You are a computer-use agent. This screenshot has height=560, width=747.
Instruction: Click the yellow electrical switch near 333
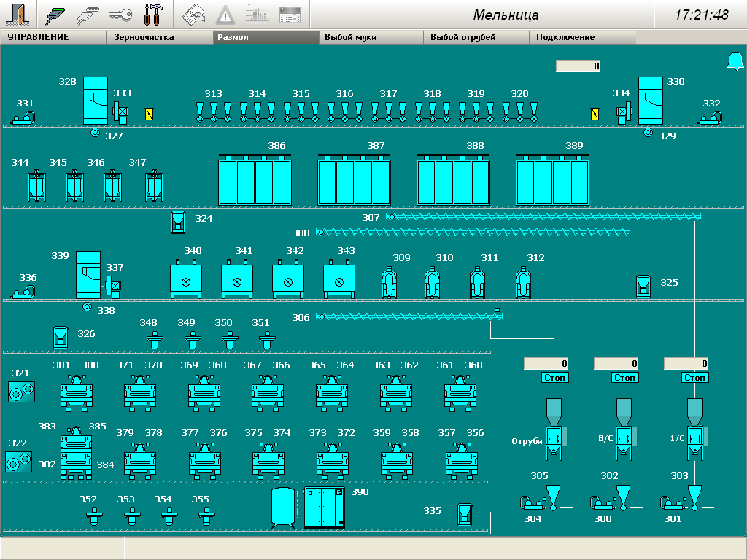(x=150, y=113)
